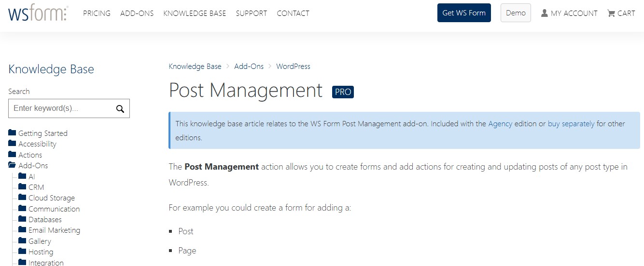This screenshot has height=266, width=644.
Task: Select the Gallery sub-category label
Action: point(40,241)
